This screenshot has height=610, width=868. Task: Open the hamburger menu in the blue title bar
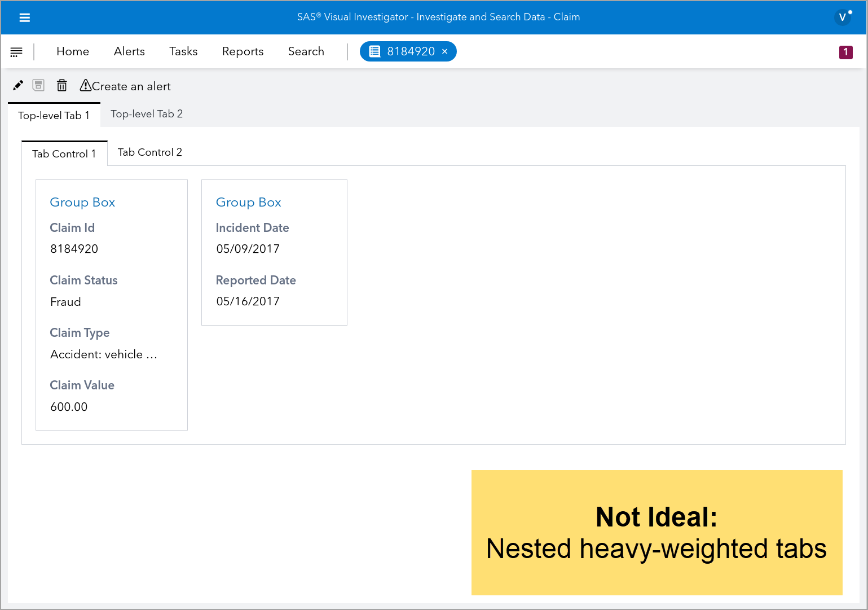pos(25,17)
